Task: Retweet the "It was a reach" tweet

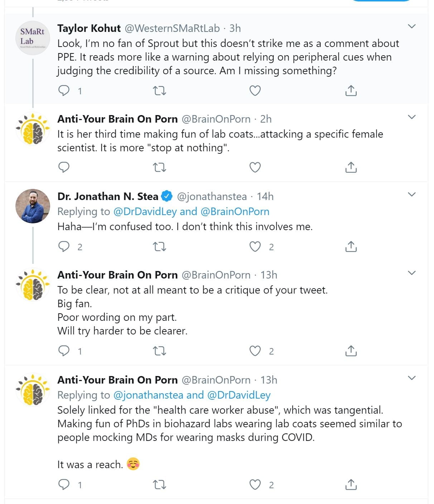Action: [x=159, y=485]
